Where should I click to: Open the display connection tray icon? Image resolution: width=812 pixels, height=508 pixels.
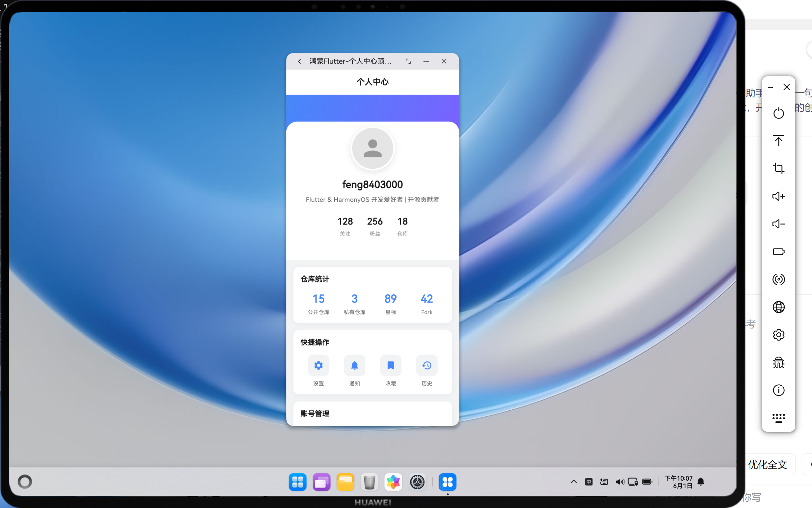(633, 482)
